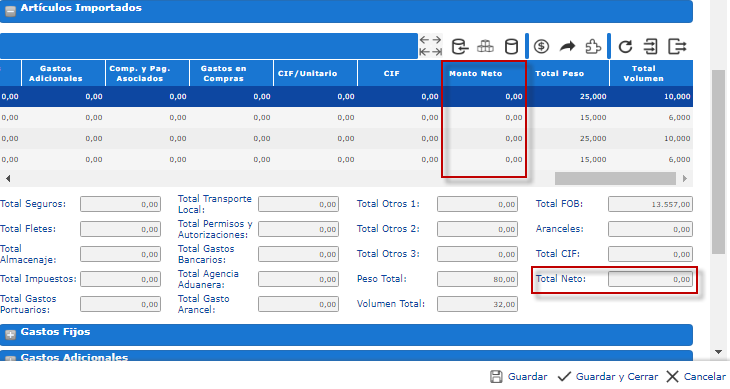This screenshot has height=389, width=730.
Task: Click the Total FOB field
Action: tap(650, 204)
